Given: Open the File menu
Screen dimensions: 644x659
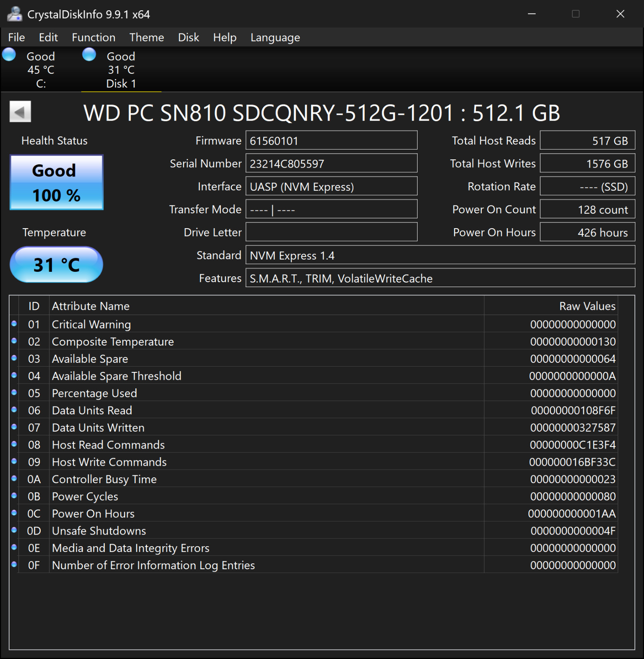Looking at the screenshot, I should coord(16,37).
